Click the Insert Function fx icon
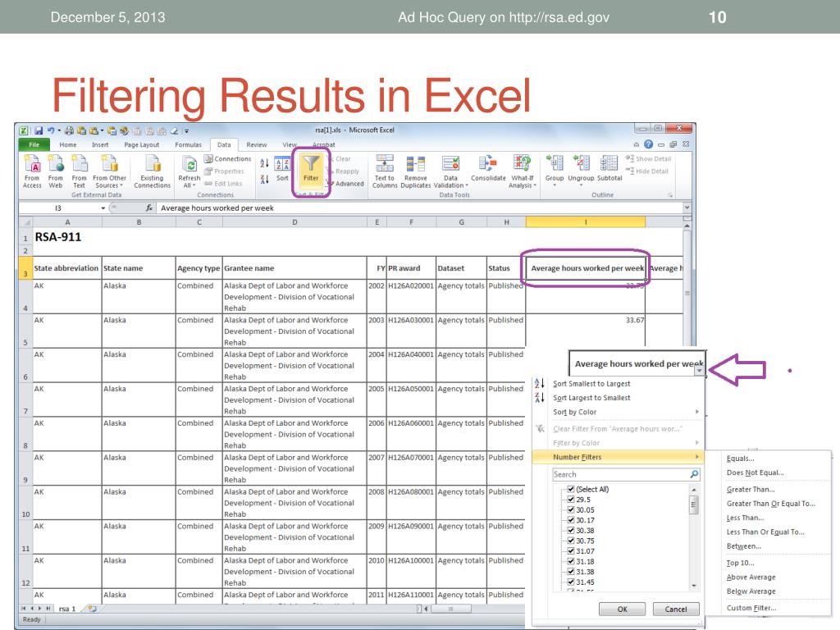 click(149, 208)
